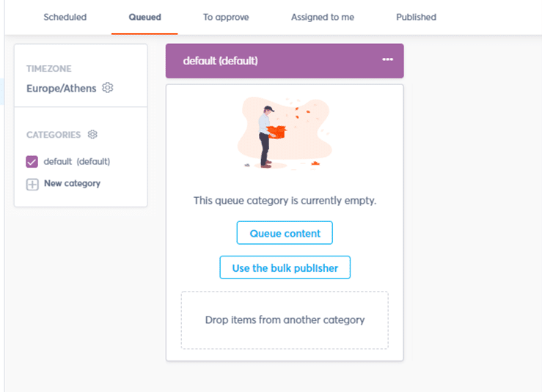Show the Published tab
Viewport: 542px width, 392px height.
tap(416, 17)
